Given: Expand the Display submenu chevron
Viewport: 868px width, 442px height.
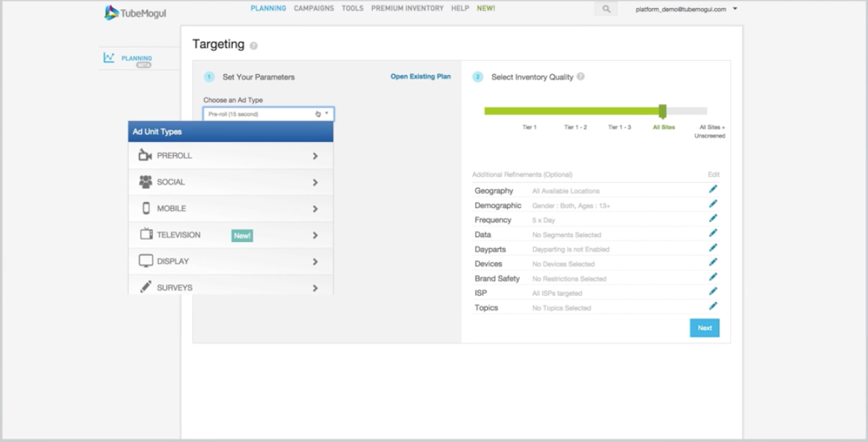Looking at the screenshot, I should (x=315, y=261).
